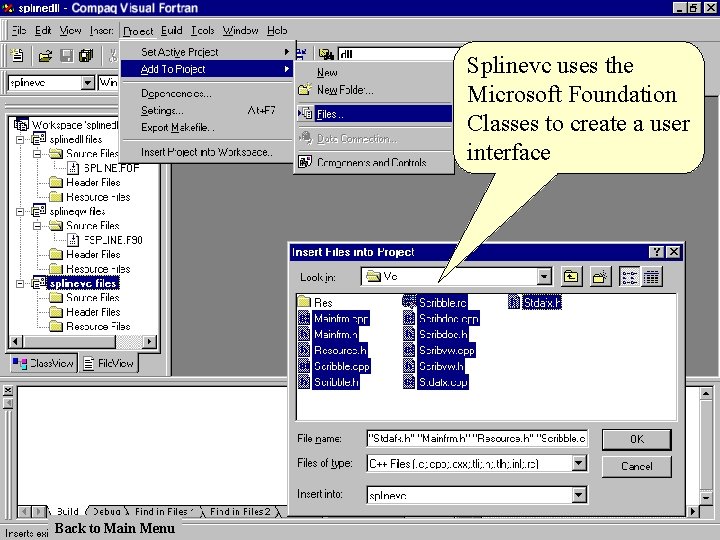Select SPLINE.FOR in workspace tree

tap(104, 168)
